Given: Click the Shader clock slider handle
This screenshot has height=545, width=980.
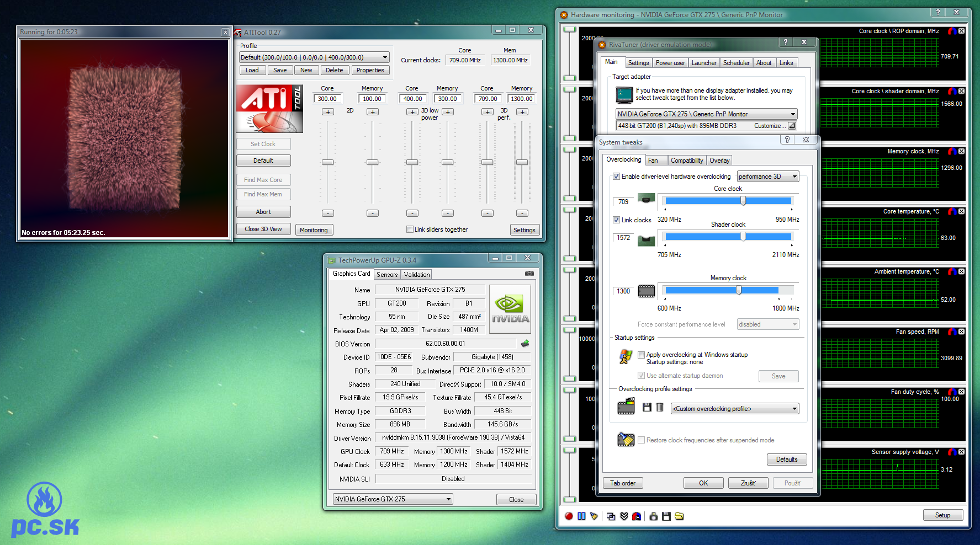Looking at the screenshot, I should (743, 237).
